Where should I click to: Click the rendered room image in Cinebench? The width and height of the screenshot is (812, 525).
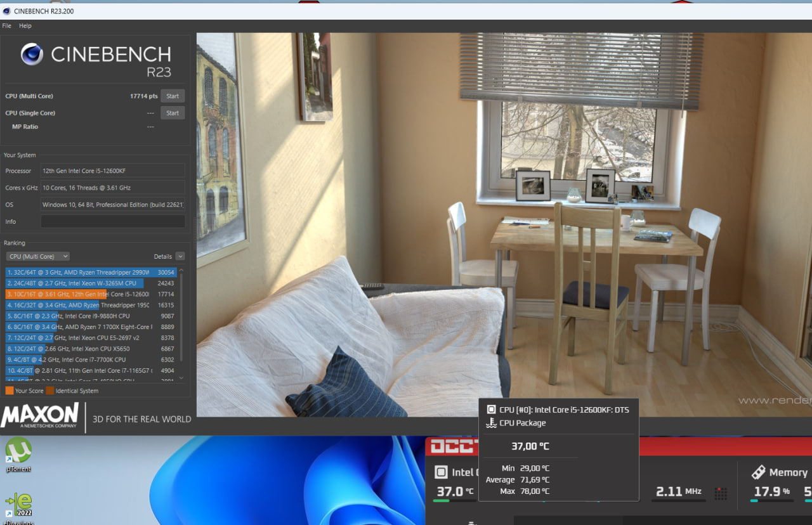[x=504, y=224]
